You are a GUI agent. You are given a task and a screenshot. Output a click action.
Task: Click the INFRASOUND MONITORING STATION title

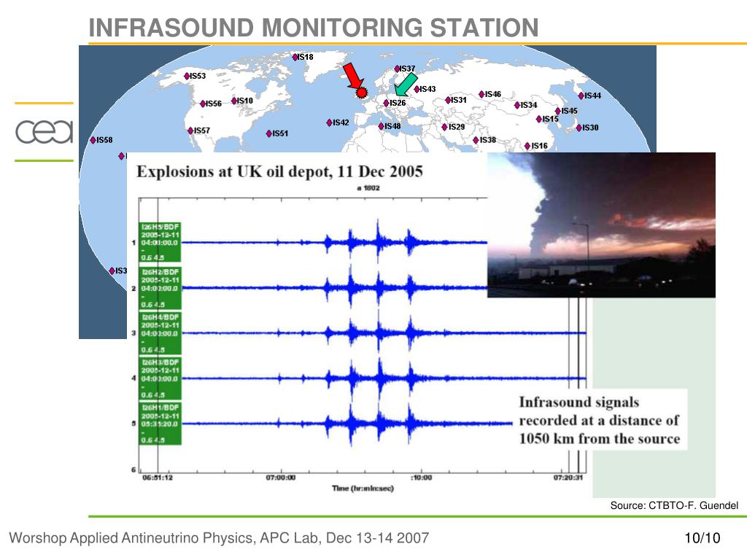click(x=314, y=28)
